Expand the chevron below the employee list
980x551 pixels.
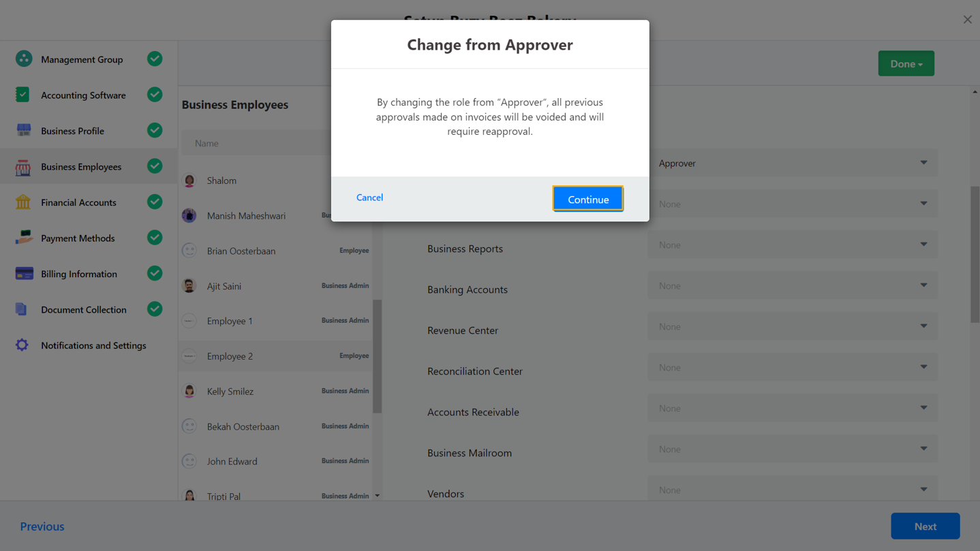pyautogui.click(x=377, y=495)
